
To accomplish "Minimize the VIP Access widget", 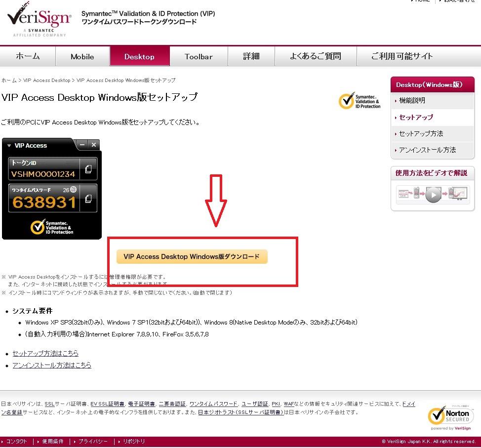I will (x=82, y=145).
